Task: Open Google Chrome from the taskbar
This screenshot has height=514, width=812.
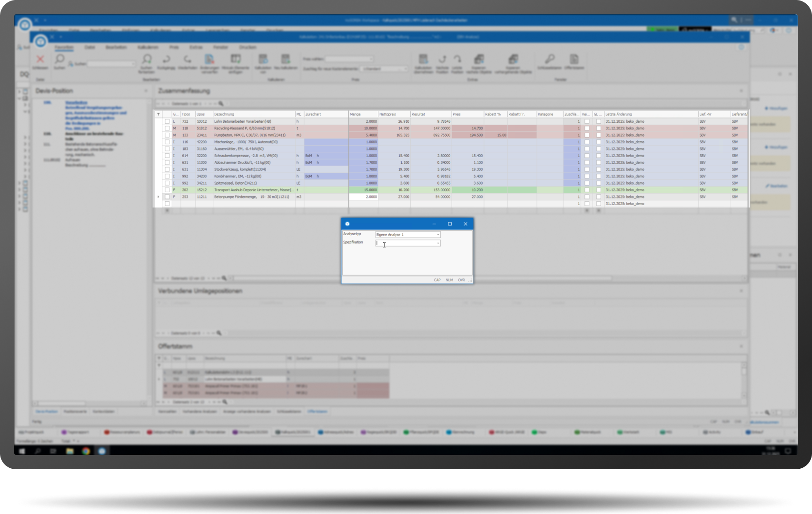Action: pos(86,451)
